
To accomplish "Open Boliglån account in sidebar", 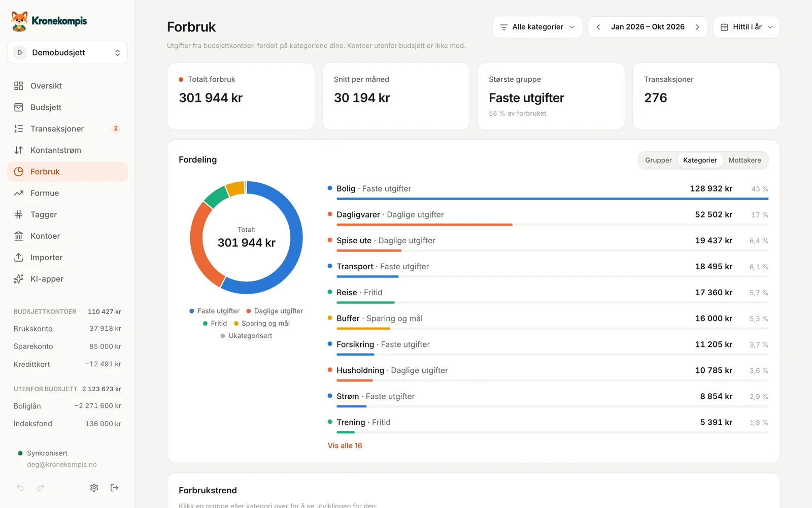I will (67, 406).
